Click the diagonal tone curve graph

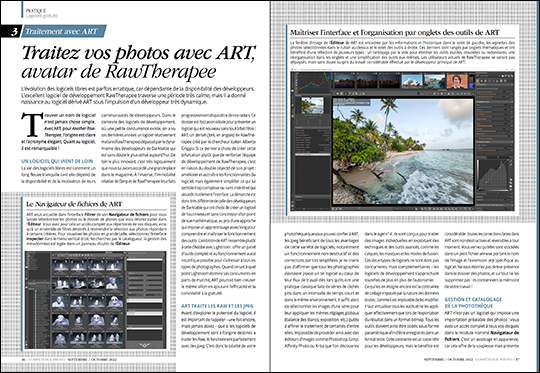[x=492, y=175]
